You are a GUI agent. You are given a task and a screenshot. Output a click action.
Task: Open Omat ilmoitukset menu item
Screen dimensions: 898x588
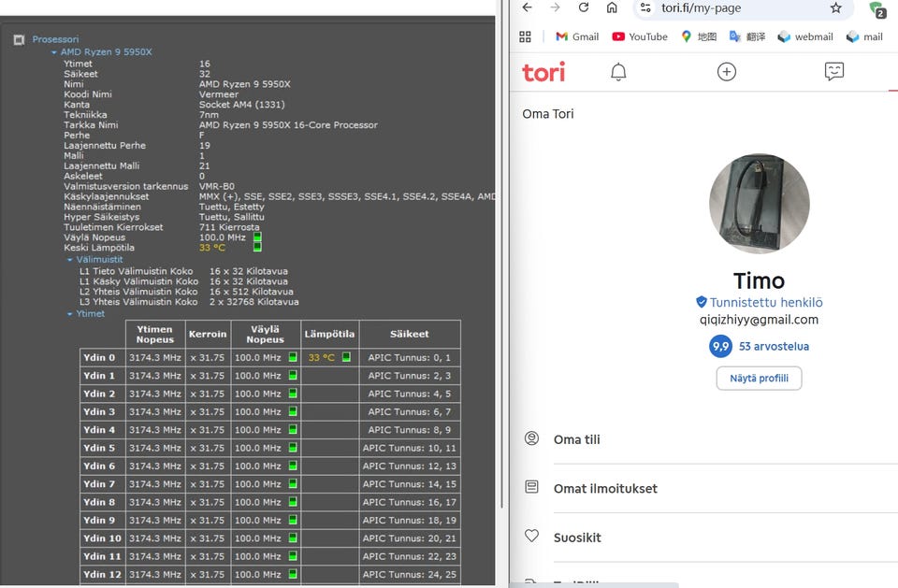[604, 488]
